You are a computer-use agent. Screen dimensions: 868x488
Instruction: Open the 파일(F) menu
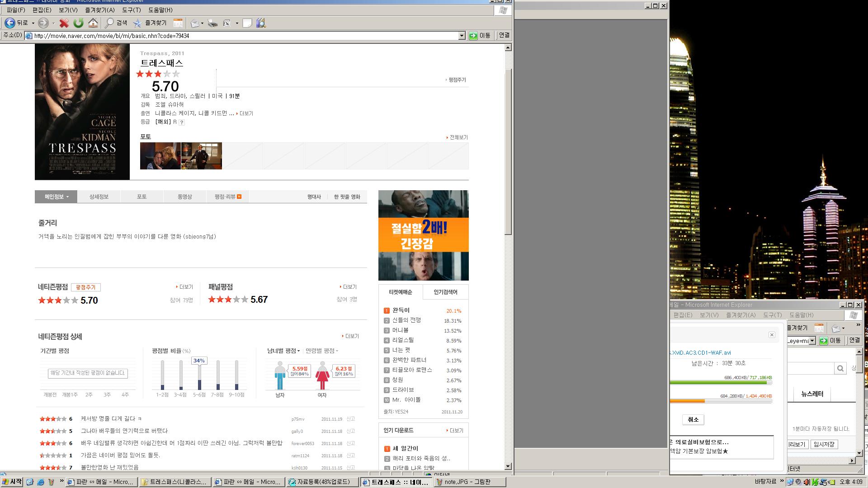(x=16, y=10)
